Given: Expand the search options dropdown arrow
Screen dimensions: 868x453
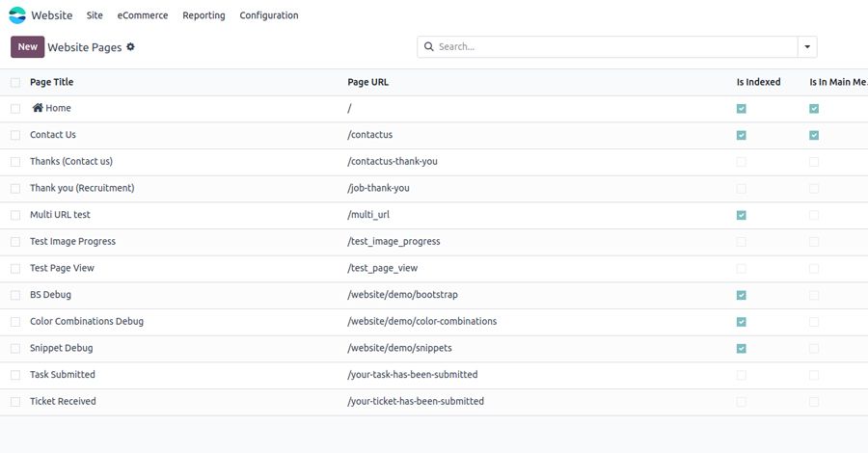Looking at the screenshot, I should click(x=807, y=46).
